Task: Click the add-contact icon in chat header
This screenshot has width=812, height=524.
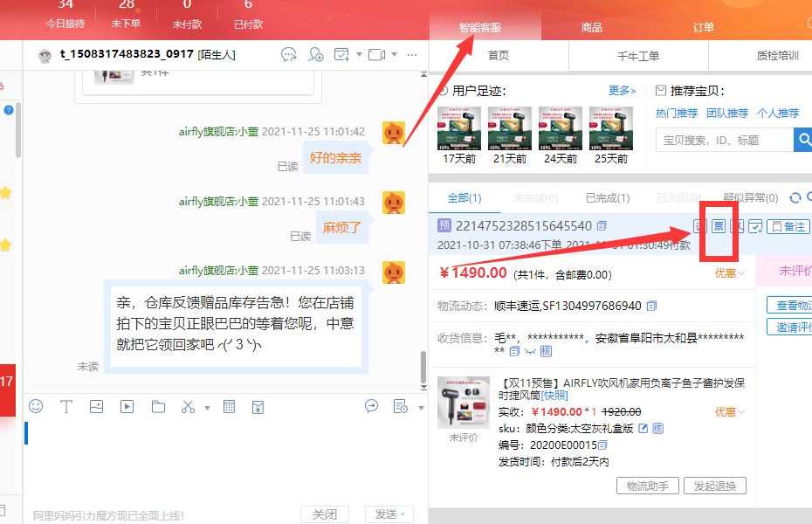Action: (316, 54)
